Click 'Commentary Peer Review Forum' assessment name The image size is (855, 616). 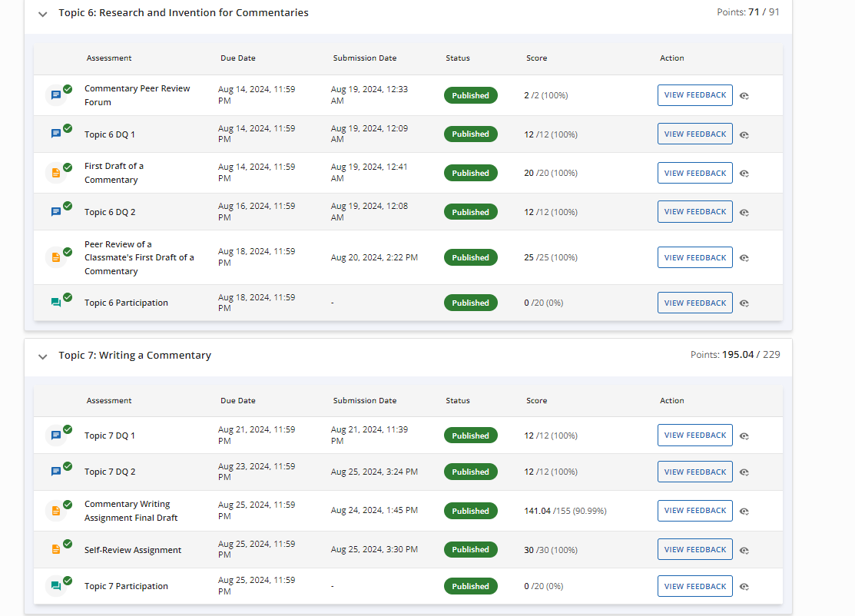point(138,95)
